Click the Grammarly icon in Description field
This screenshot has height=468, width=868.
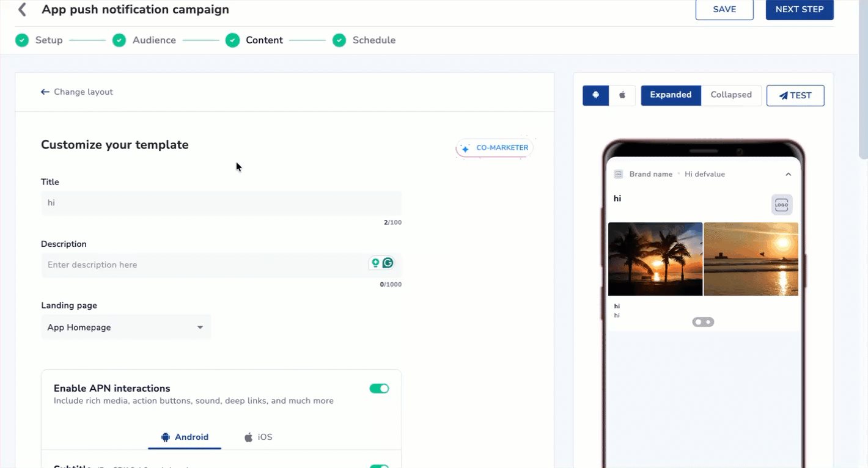point(388,263)
